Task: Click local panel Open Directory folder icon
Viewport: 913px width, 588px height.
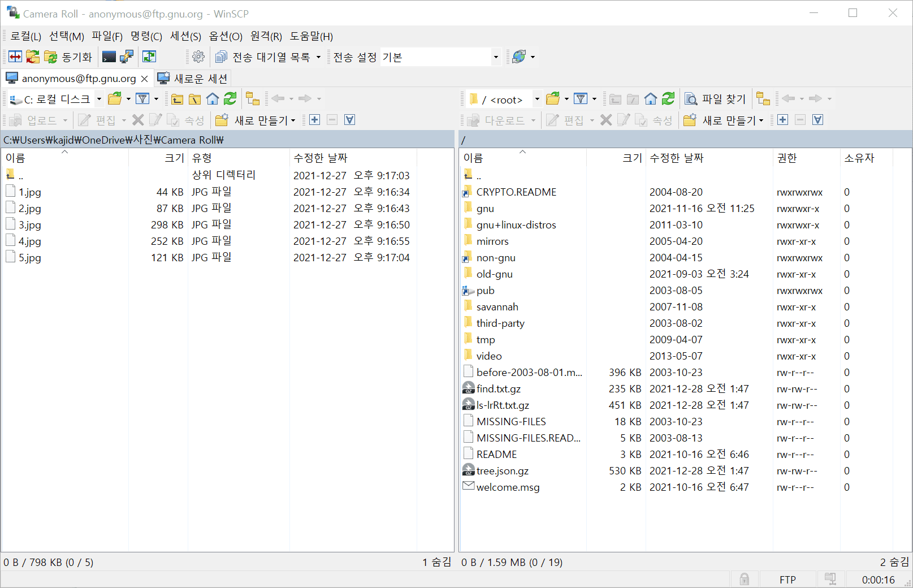Action: point(115,99)
